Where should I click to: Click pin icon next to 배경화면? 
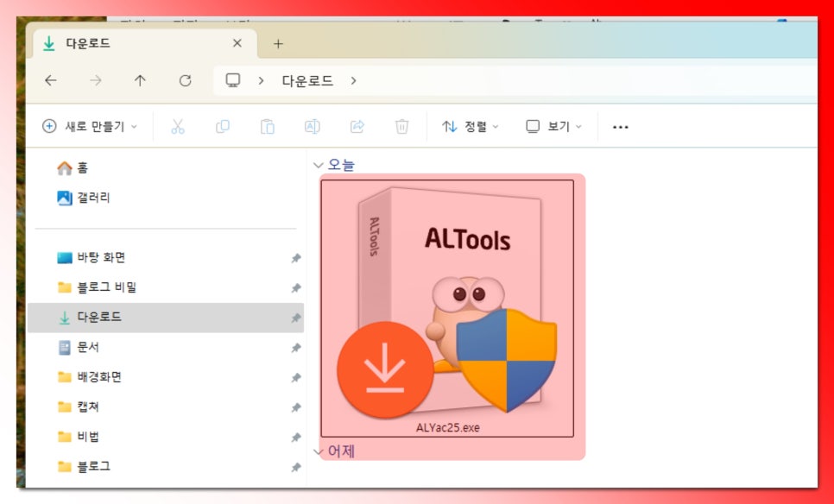coord(296,377)
